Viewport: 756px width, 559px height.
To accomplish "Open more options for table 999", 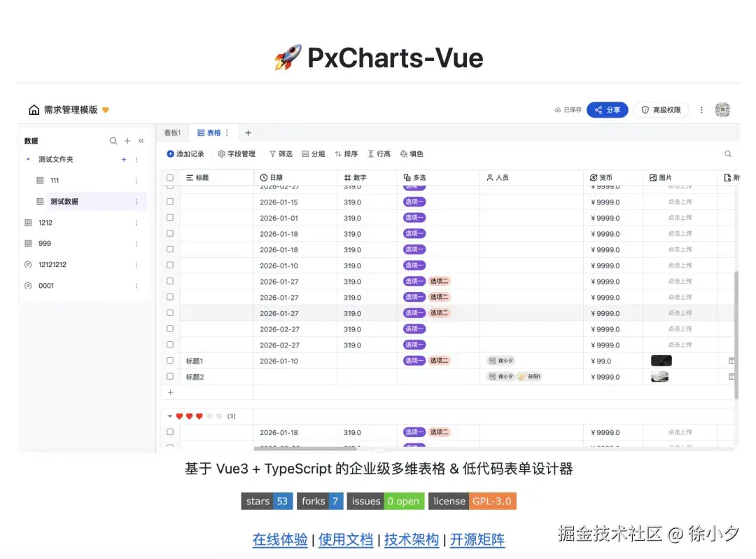I will pos(137,244).
